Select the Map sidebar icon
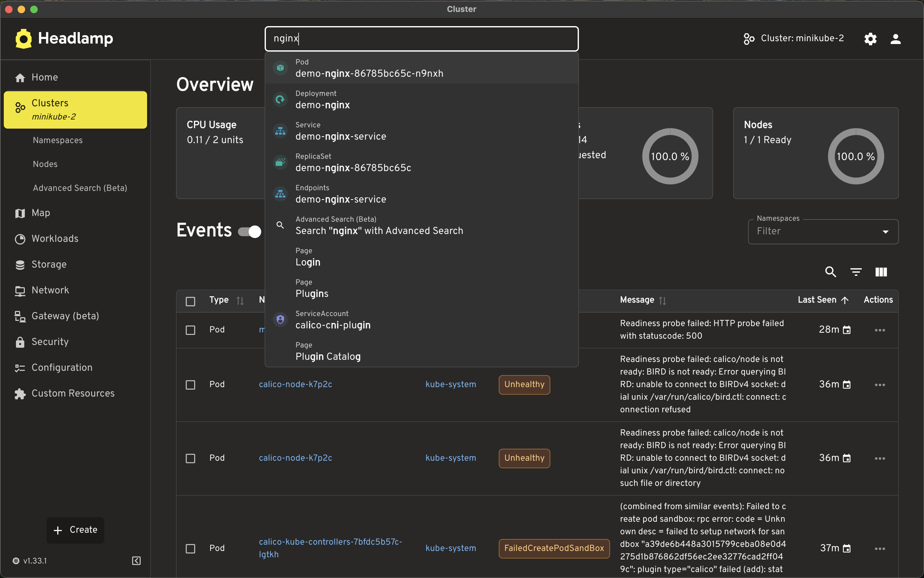924x578 pixels. [20, 213]
